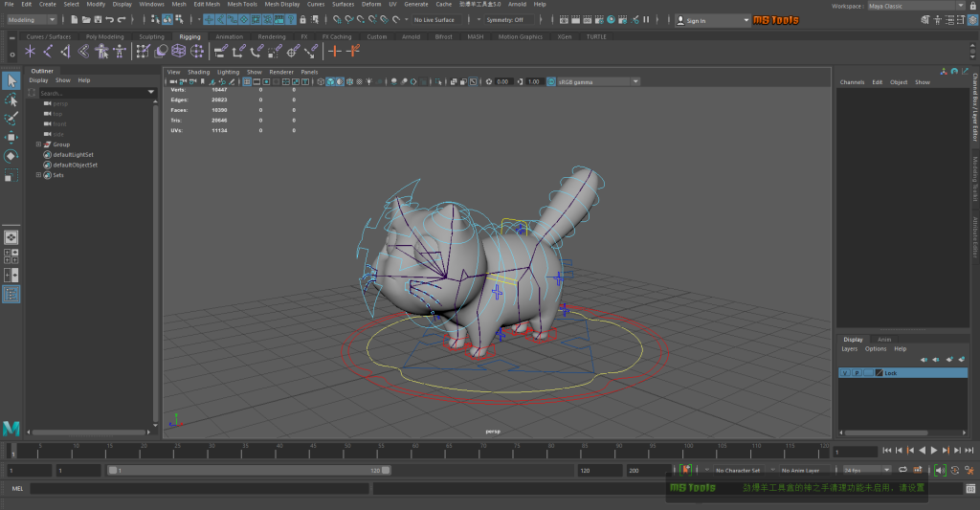The image size is (980, 510).
Task: Open the Workspace Maya Classic dropdown
Action: 916,7
